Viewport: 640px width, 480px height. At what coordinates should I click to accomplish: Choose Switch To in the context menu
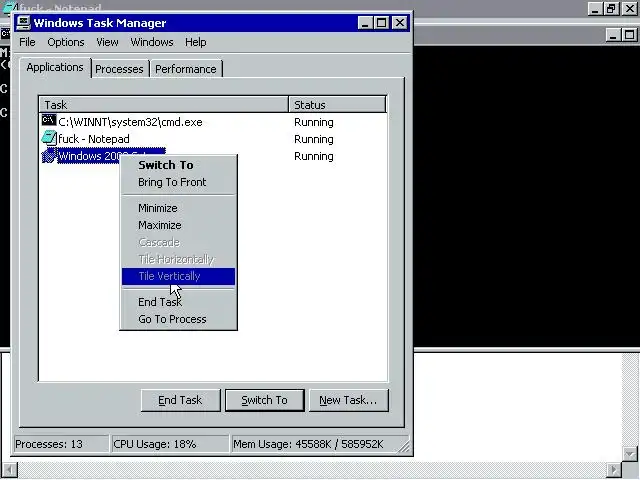click(178, 165)
